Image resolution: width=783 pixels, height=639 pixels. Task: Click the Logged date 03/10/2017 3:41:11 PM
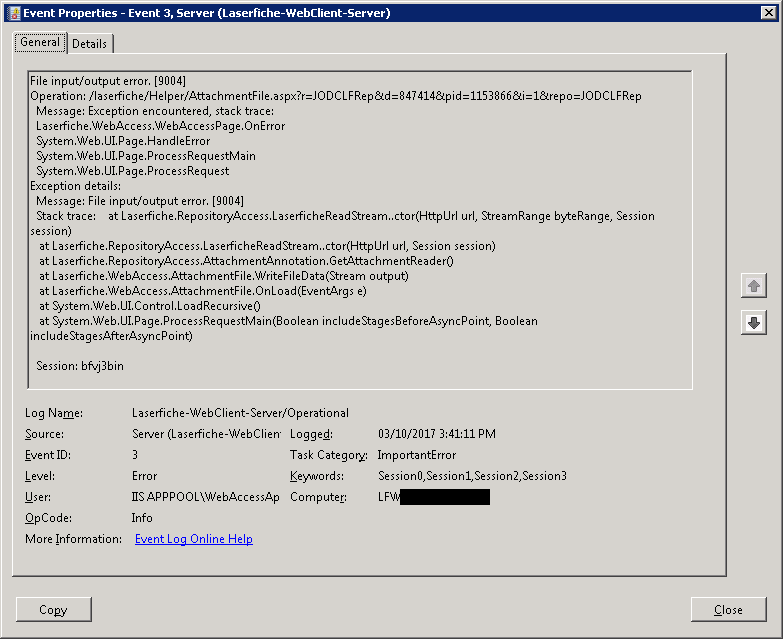437,434
